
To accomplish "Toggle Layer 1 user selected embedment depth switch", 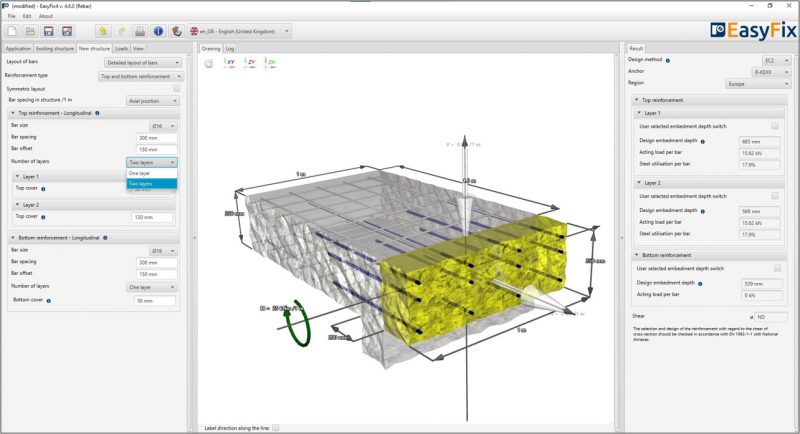I will (775, 126).
